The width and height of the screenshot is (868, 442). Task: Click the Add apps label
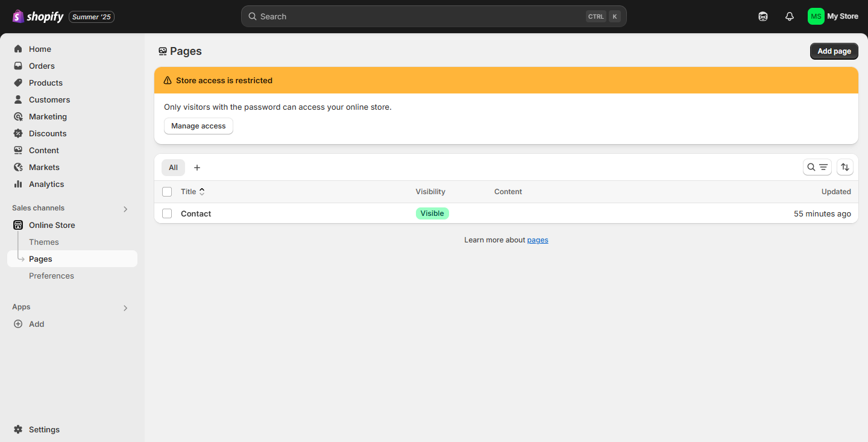tap(37, 324)
